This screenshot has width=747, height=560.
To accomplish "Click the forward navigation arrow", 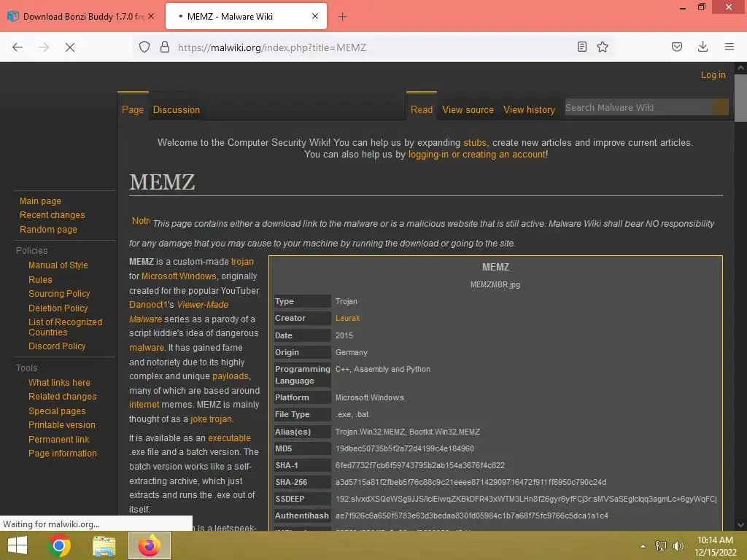I will (x=44, y=47).
